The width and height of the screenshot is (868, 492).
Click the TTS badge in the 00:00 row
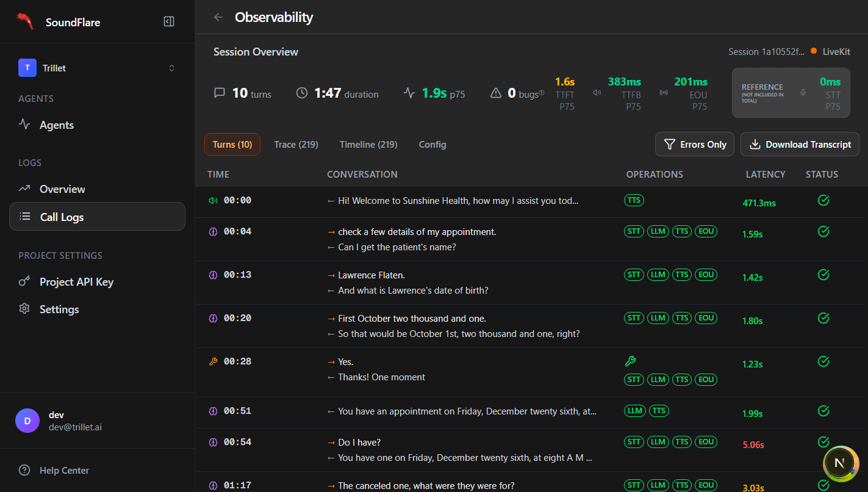(634, 200)
